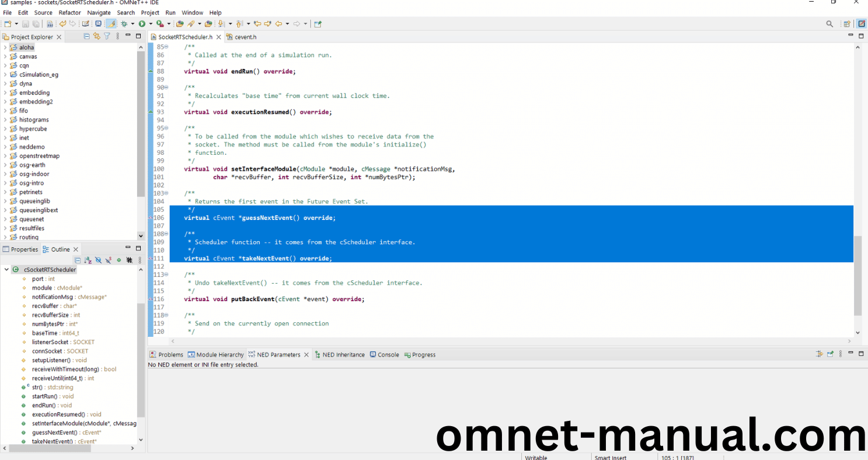Collapse the cSocketRTScheduler outline node

tap(6, 270)
